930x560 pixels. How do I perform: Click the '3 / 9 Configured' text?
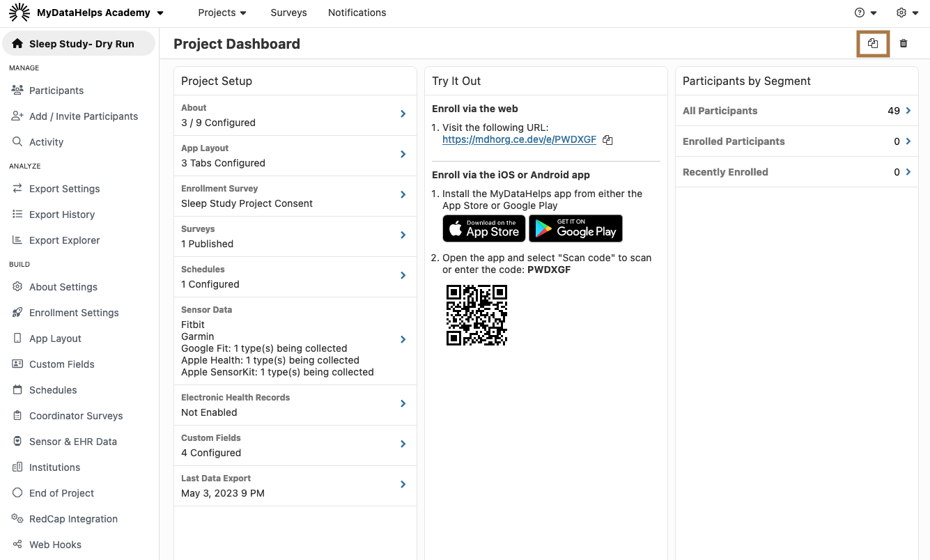coord(218,123)
